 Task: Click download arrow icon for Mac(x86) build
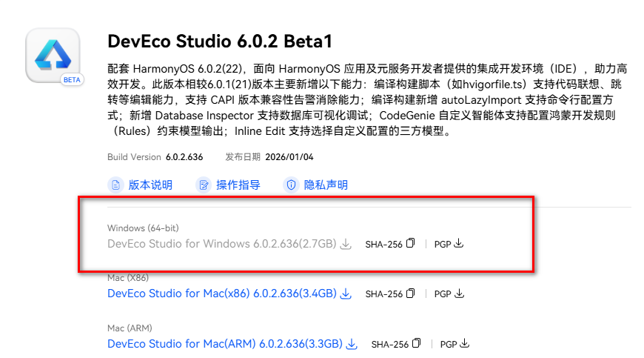346,294
